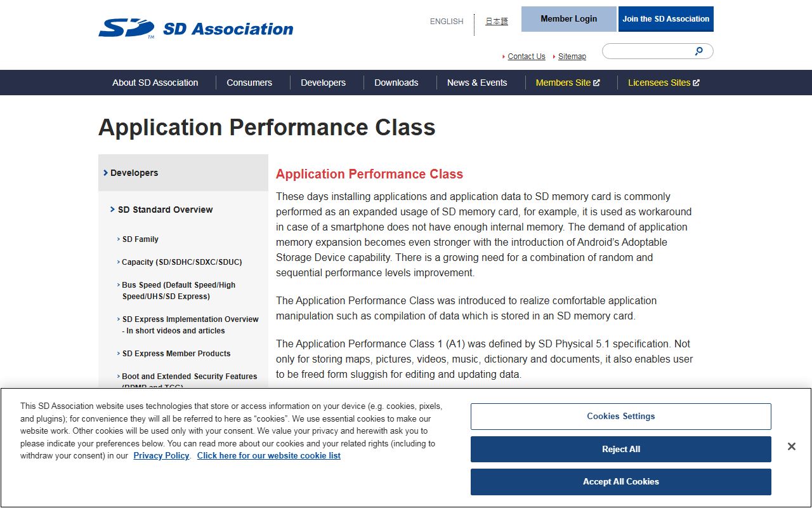Open Capacity (SD/SDHC/SDXC/SDUC) sidebar item

point(182,262)
